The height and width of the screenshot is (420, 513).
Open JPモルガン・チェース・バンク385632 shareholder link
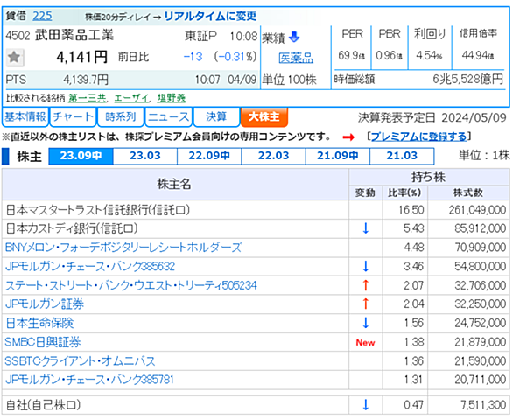(x=90, y=266)
